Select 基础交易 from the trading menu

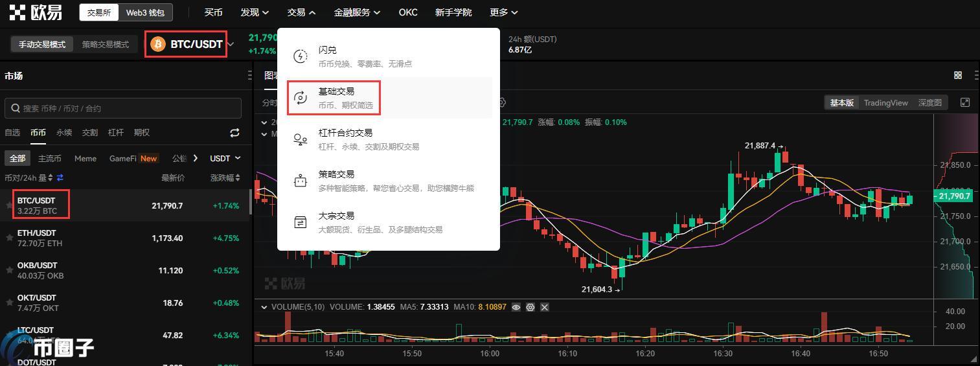click(x=336, y=97)
